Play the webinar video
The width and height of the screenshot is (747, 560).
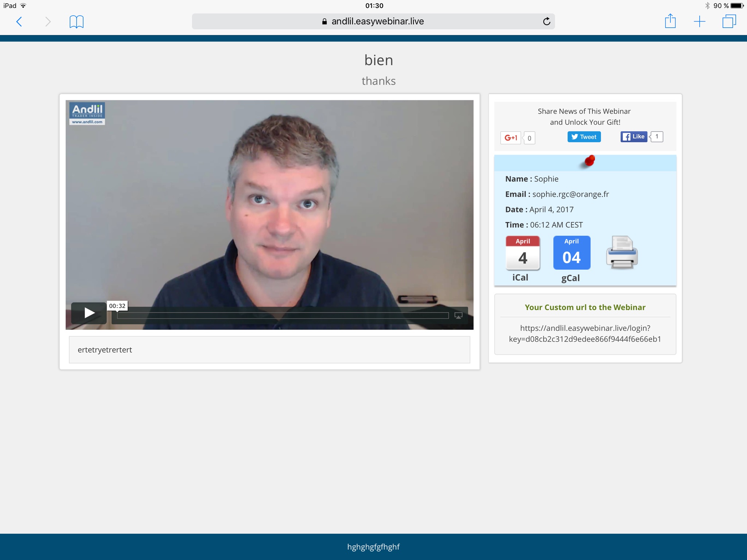pyautogui.click(x=89, y=313)
